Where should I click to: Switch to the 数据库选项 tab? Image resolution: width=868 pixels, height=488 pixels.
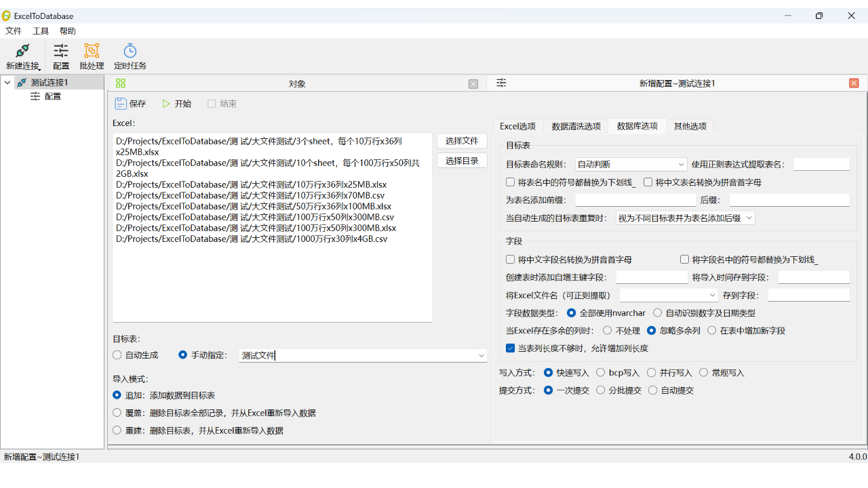tap(637, 126)
